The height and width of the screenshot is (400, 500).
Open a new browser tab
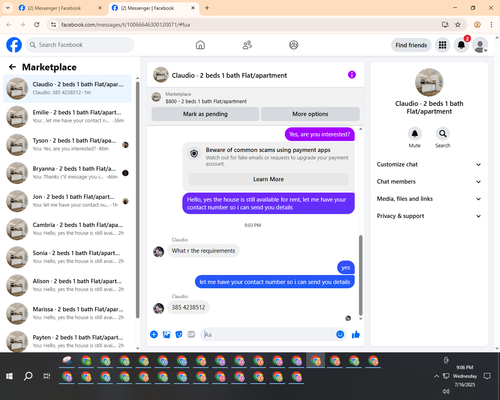pos(207,8)
